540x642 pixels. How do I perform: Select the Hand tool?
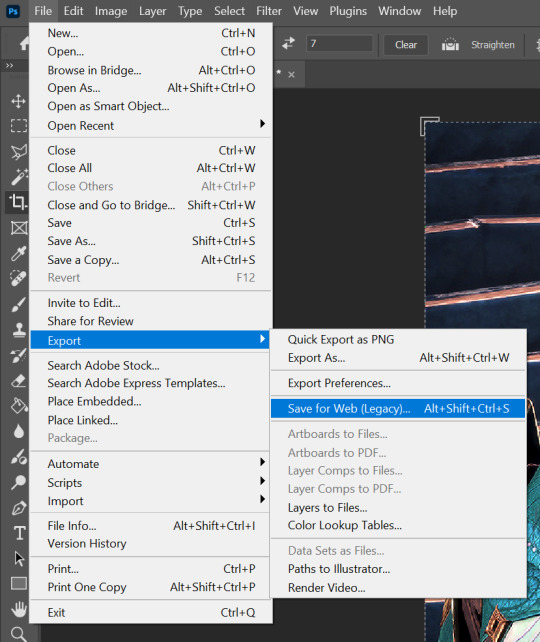point(19,609)
